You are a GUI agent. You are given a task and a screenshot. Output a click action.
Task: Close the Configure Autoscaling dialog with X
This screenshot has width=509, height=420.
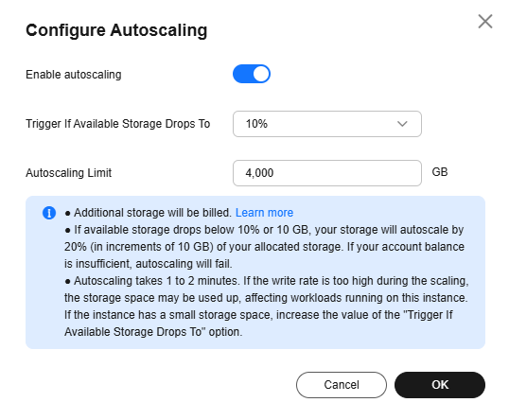[x=485, y=22]
